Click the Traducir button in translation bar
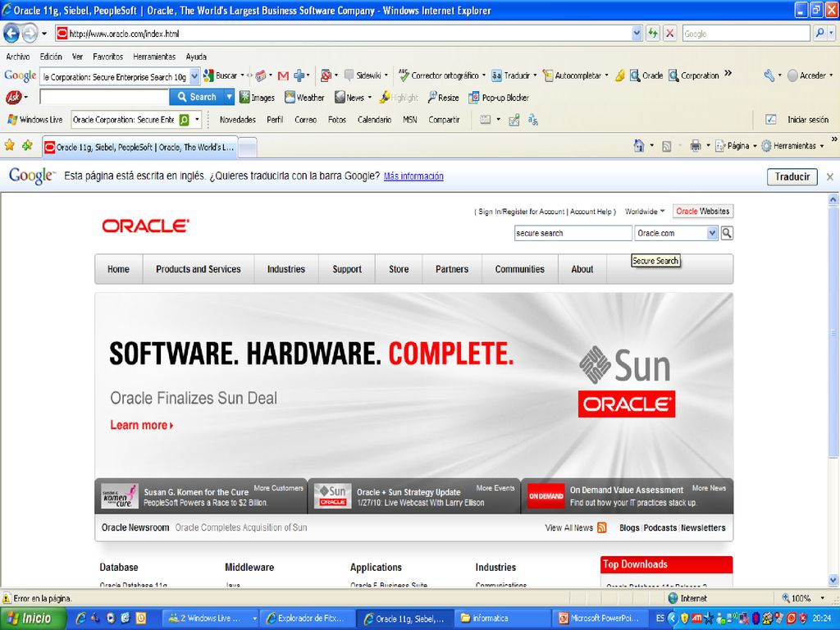This screenshot has width=840, height=630. pyautogui.click(x=792, y=177)
